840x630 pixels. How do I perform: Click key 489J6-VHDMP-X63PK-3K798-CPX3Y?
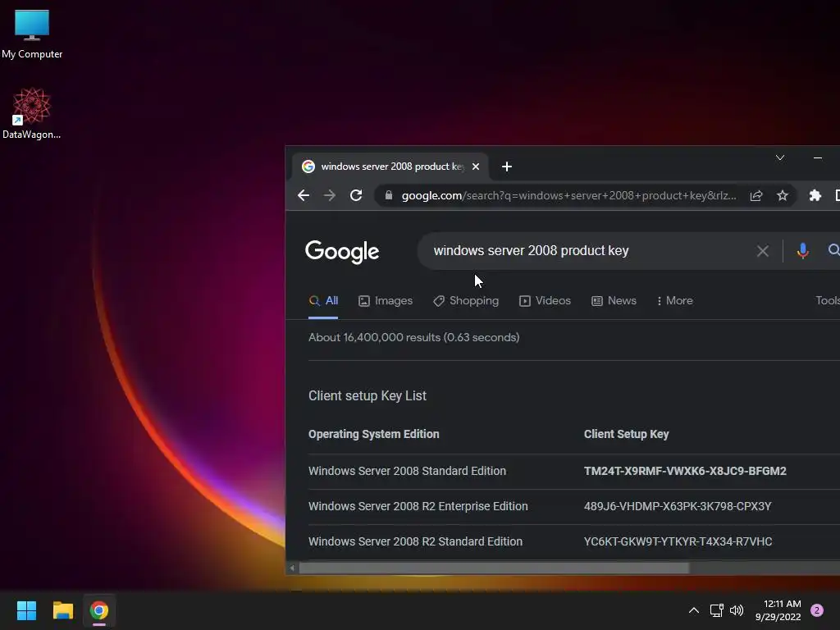point(678,506)
